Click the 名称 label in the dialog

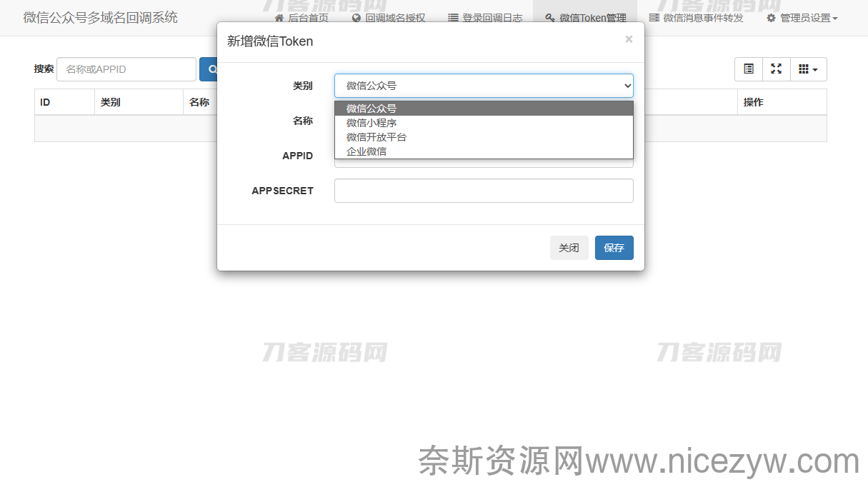point(303,121)
